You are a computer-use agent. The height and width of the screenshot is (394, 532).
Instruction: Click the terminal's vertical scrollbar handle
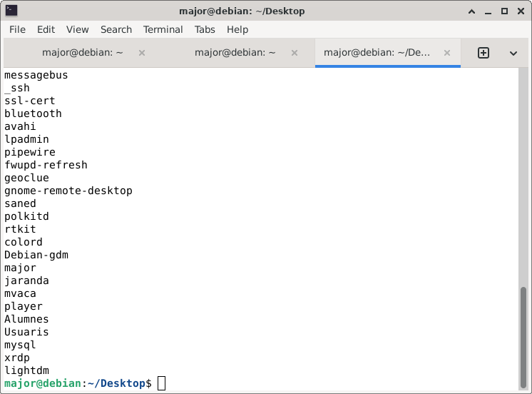point(524,335)
